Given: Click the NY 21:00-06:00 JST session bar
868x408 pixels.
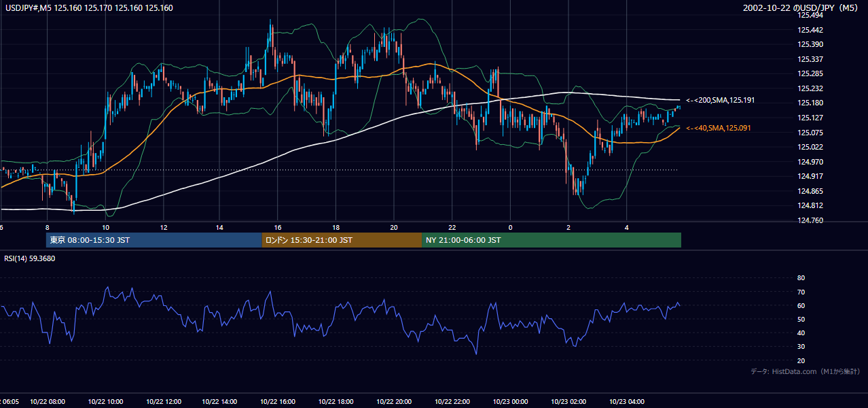Looking at the screenshot, I should pyautogui.click(x=551, y=240).
